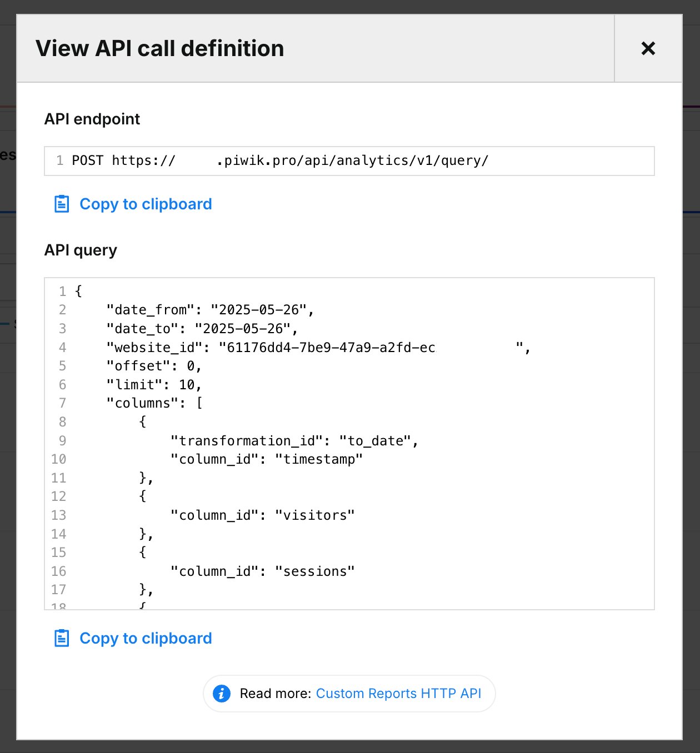Click the dialog title View API call definition

(160, 48)
